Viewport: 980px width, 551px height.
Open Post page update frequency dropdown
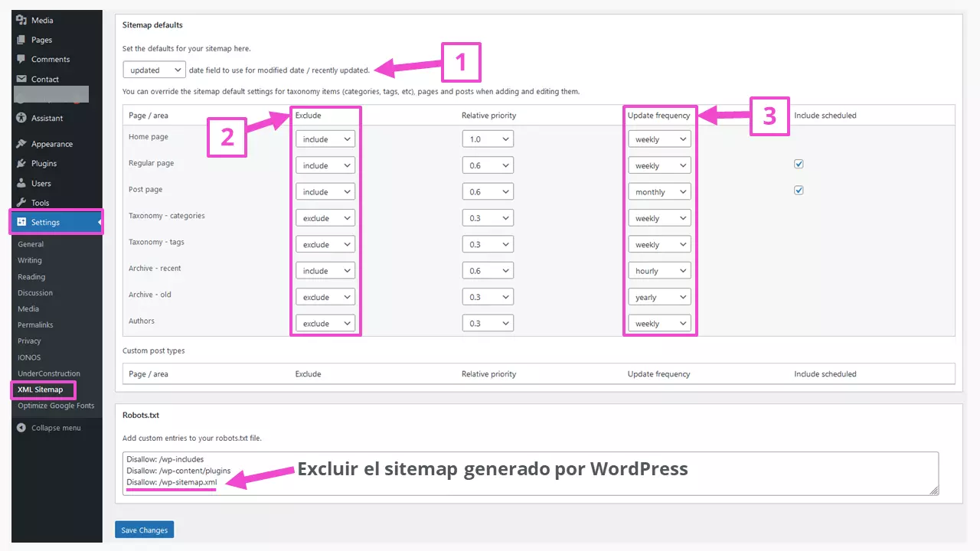tap(658, 192)
